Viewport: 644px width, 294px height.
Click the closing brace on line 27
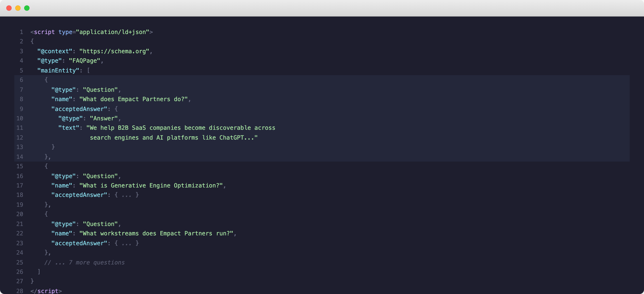click(32, 281)
